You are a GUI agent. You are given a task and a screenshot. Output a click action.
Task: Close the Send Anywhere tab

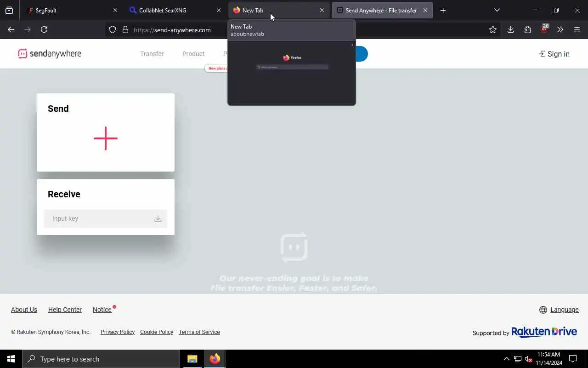point(425,10)
